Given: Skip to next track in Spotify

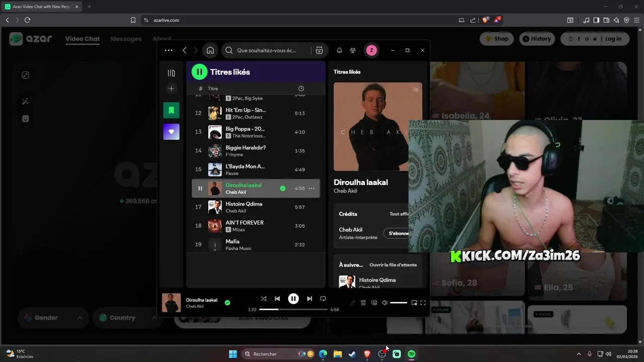Looking at the screenshot, I should click(309, 299).
